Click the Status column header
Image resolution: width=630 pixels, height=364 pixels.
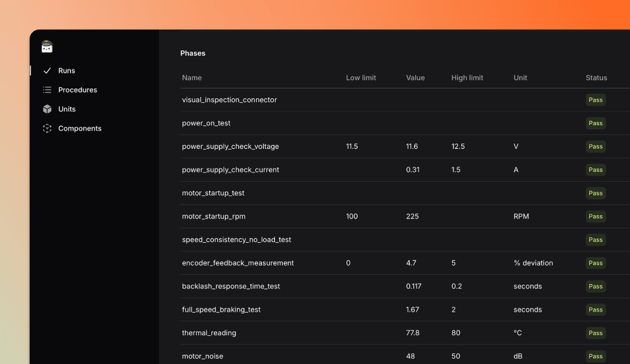coord(597,78)
